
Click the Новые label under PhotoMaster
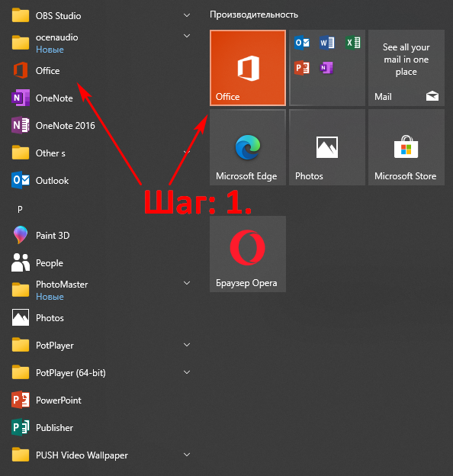(x=50, y=297)
